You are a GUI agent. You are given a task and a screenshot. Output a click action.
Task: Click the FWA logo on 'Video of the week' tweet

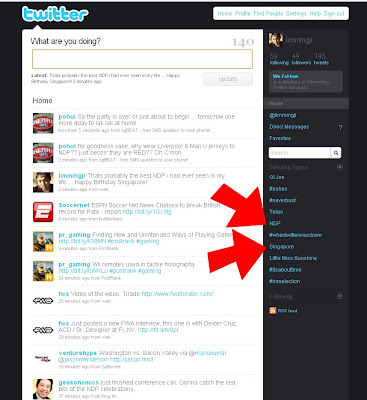pyautogui.click(x=43, y=301)
